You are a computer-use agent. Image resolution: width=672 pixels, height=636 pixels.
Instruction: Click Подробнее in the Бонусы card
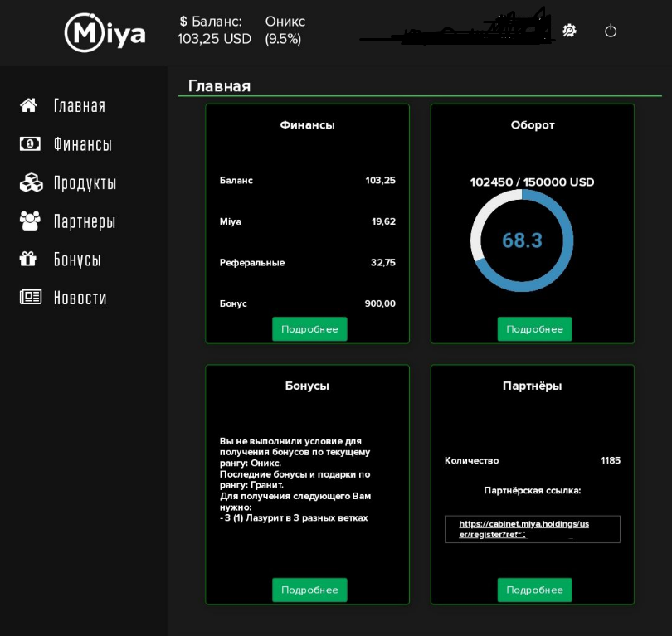coord(309,590)
